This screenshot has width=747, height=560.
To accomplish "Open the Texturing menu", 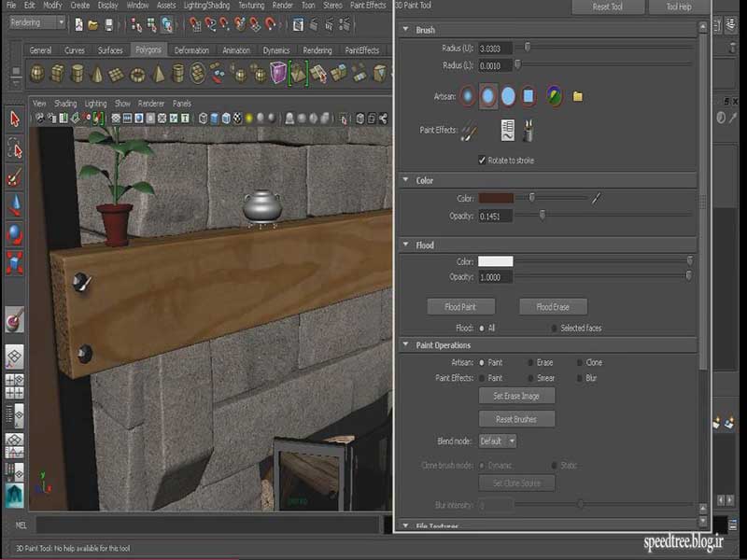I will pos(250,6).
